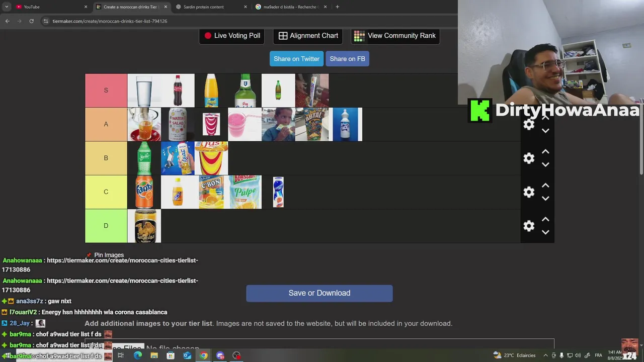Viewport: 644px width, 362px height.
Task: Switch the FRA keyboard language
Action: click(x=598, y=355)
